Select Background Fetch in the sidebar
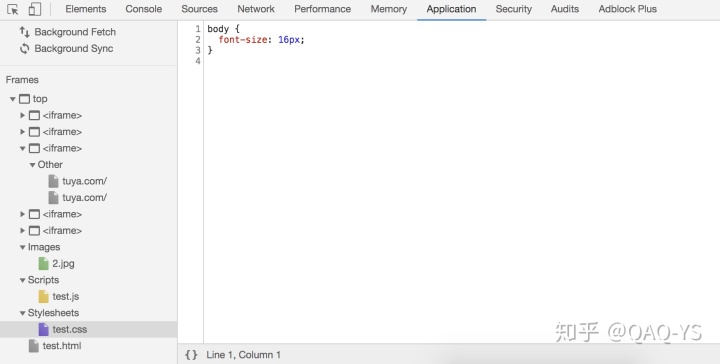Viewport: 720px width, 364px height. coord(75,32)
